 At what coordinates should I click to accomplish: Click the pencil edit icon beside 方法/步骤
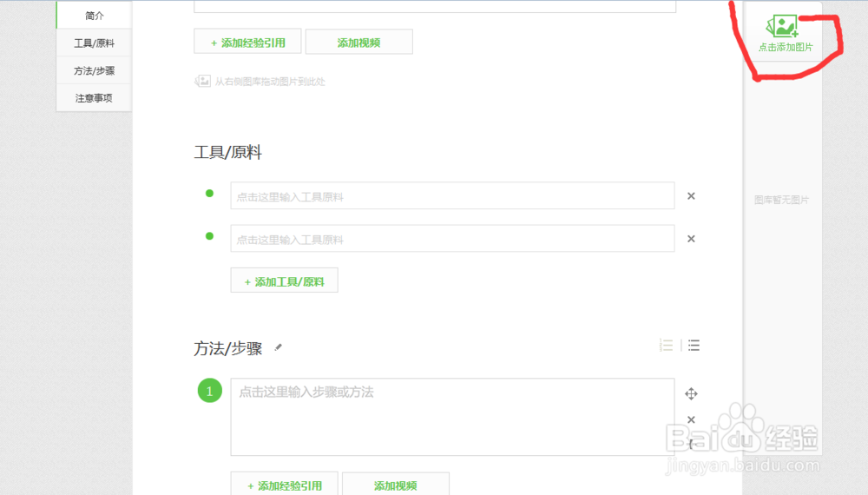pyautogui.click(x=279, y=347)
